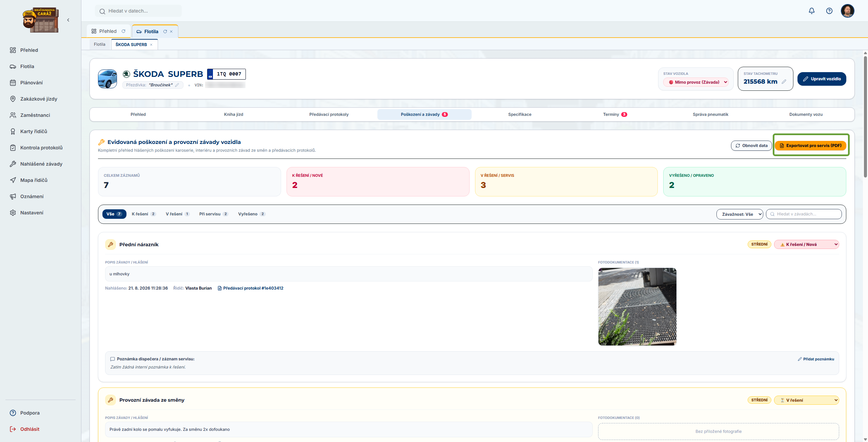Filter by Při servisu pill
The height and width of the screenshot is (442, 868).
pos(214,214)
